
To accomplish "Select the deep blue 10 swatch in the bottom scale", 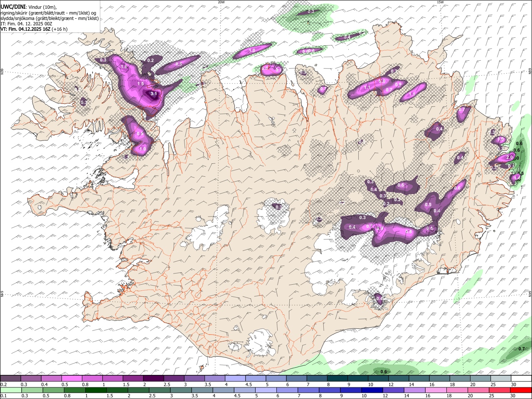I will pos(372,390).
